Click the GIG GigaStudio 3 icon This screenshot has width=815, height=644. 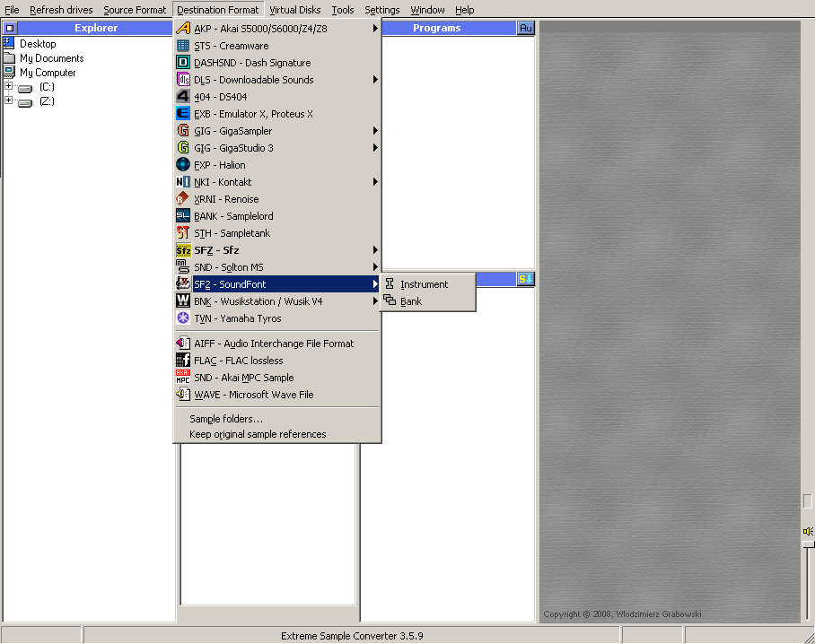[x=183, y=148]
